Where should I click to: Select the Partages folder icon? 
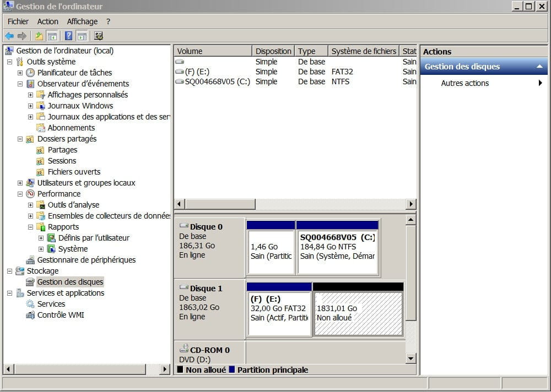[x=41, y=150]
